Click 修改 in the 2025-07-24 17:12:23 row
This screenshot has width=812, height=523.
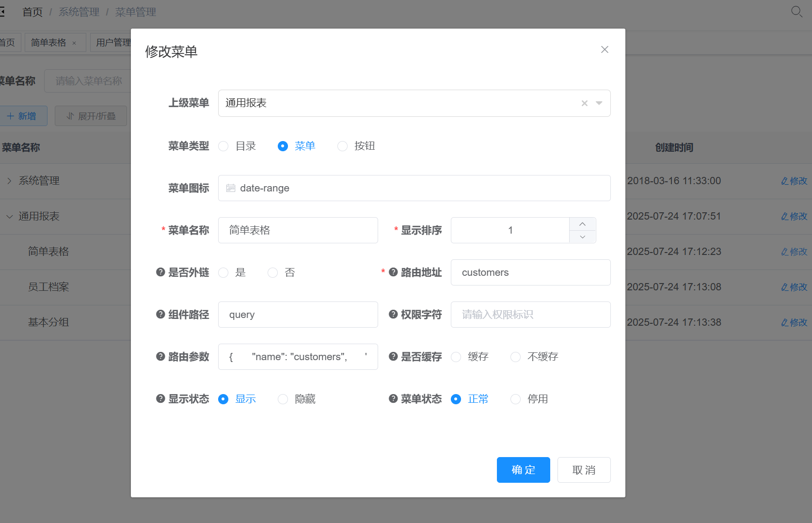coord(794,252)
